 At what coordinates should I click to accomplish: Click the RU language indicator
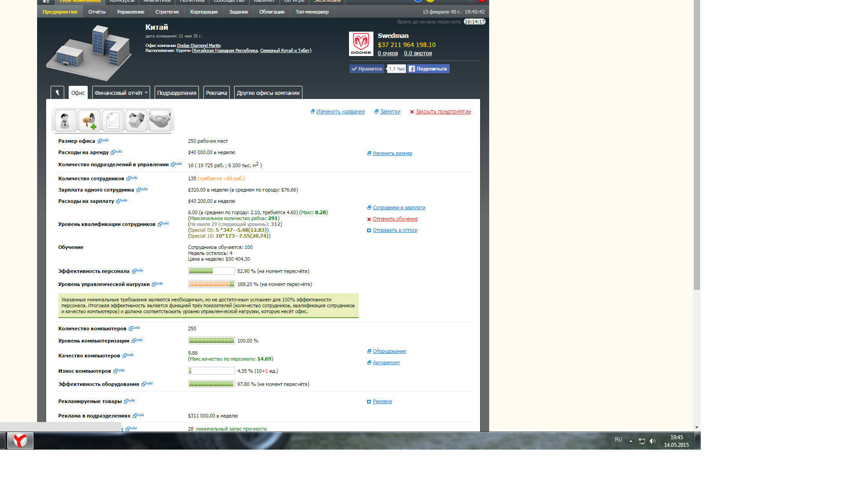pos(618,440)
